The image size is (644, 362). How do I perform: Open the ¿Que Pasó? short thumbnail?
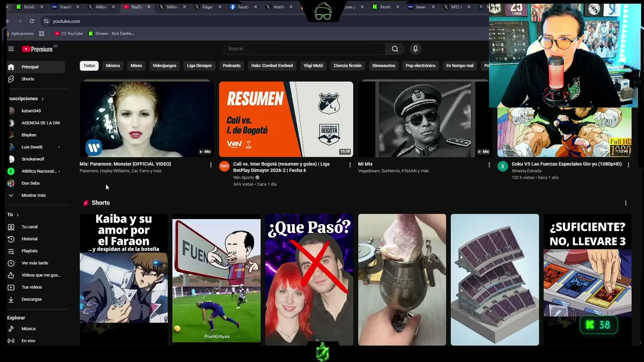(x=309, y=280)
